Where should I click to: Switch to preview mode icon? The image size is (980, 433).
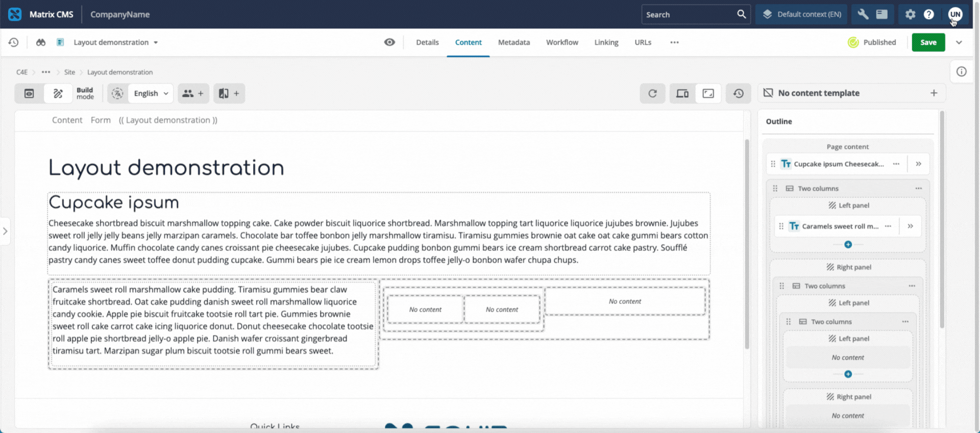tap(29, 93)
